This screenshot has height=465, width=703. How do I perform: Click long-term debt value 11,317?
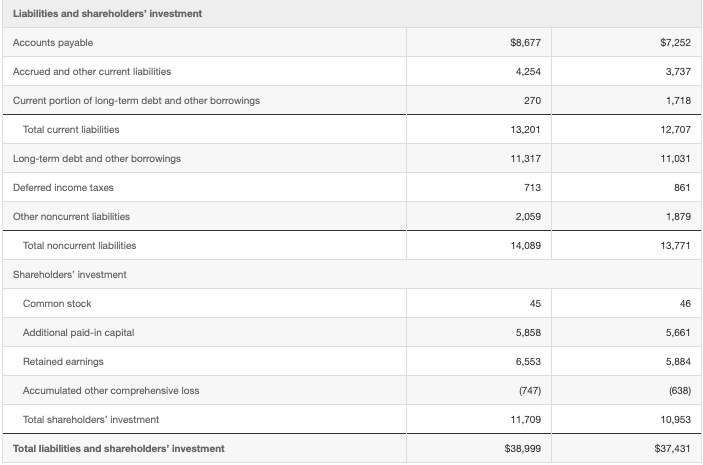point(525,159)
